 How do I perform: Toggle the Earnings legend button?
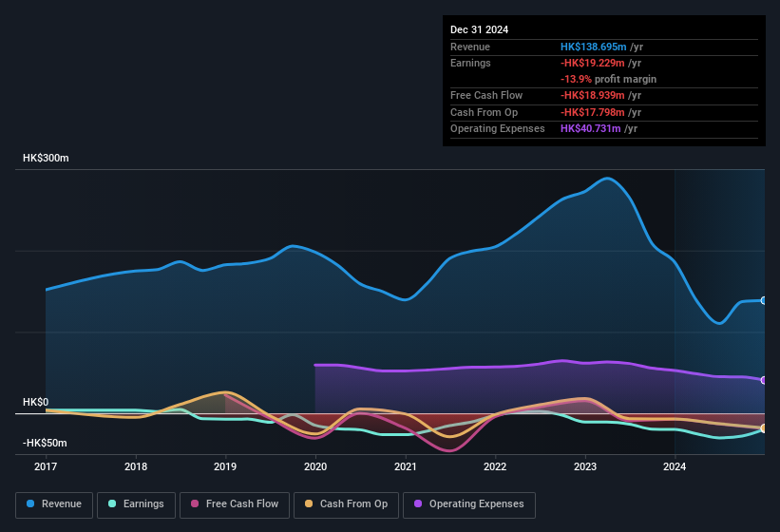[x=136, y=504]
